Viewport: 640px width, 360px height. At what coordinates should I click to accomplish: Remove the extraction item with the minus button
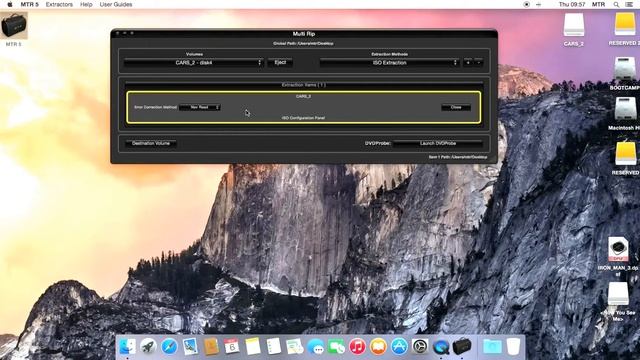click(x=478, y=62)
